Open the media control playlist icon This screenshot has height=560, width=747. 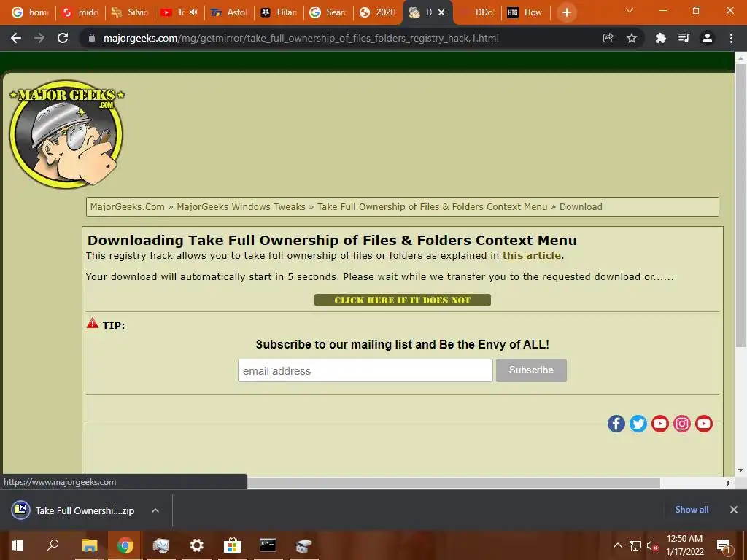tap(684, 38)
